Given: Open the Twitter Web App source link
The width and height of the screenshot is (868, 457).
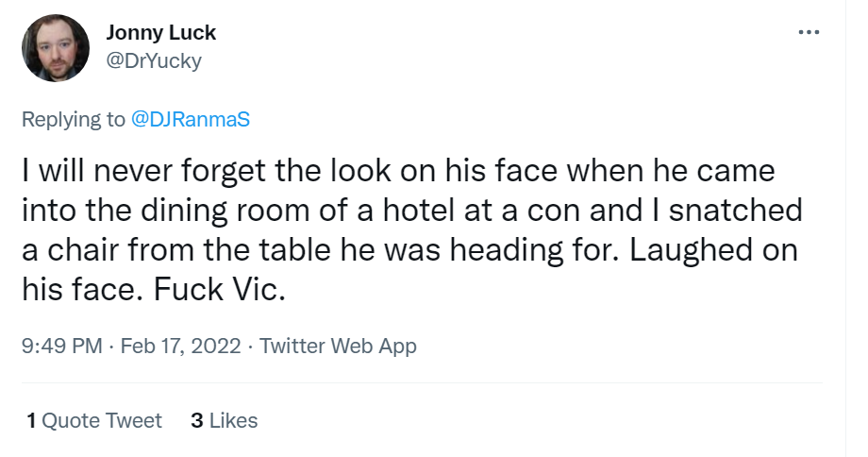Looking at the screenshot, I should tap(338, 346).
